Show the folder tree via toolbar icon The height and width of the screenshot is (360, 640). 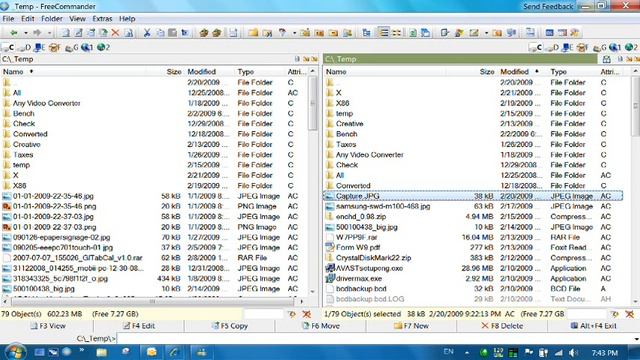(366, 33)
